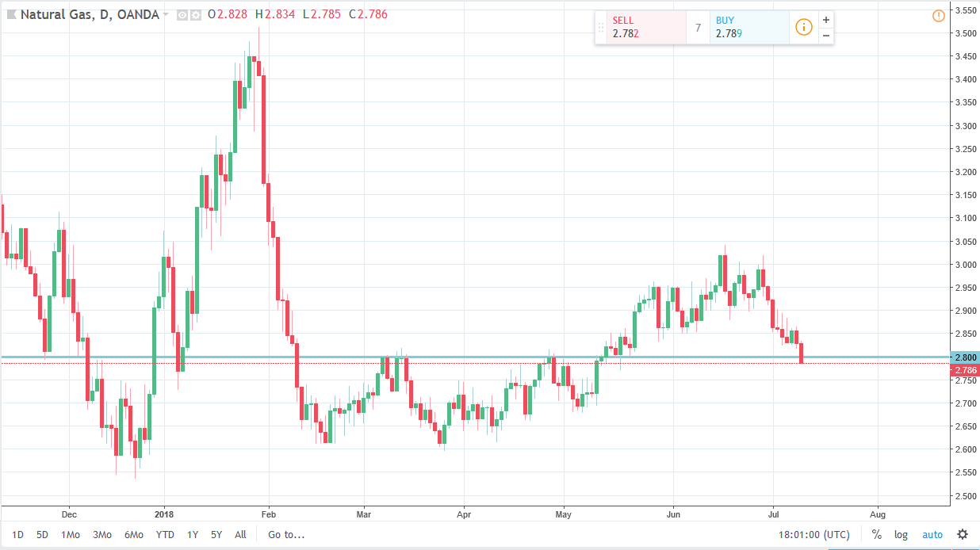Select the YTD time range
Image resolution: width=980 pixels, height=550 pixels.
tap(165, 534)
